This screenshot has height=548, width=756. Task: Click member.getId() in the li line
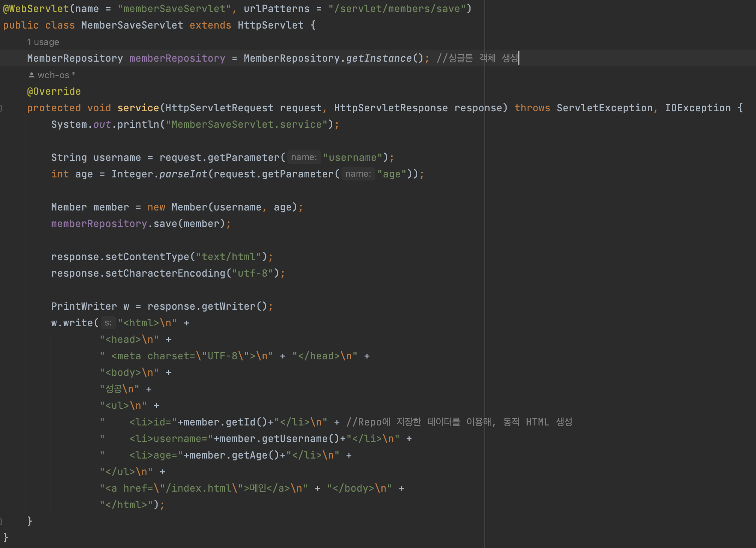(x=225, y=422)
